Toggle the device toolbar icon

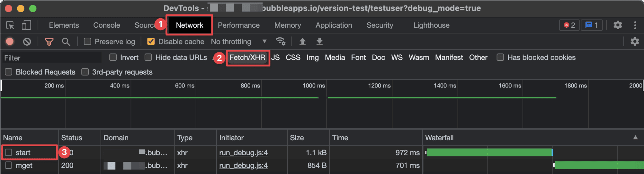[x=26, y=25]
